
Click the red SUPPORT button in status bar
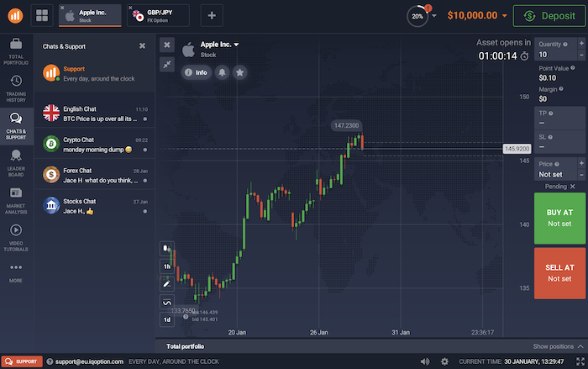tap(22, 361)
